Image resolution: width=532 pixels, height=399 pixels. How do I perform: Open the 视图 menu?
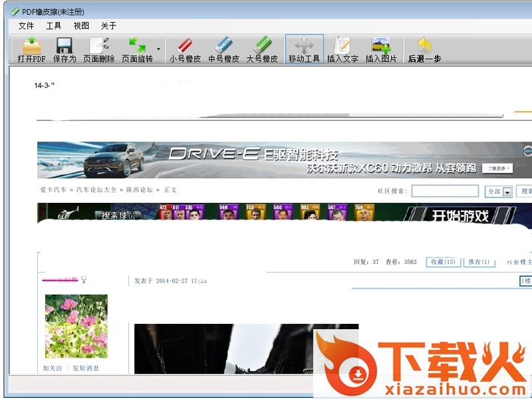[81, 26]
